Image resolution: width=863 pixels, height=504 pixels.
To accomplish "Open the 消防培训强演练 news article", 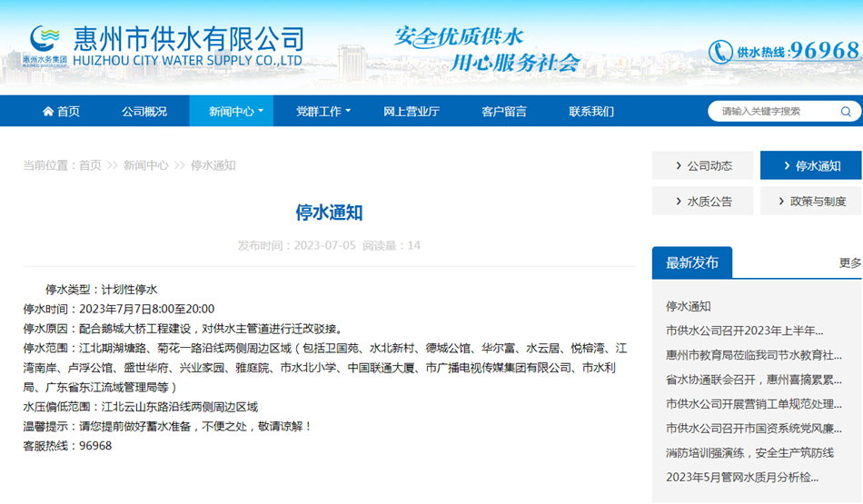I will (x=749, y=452).
